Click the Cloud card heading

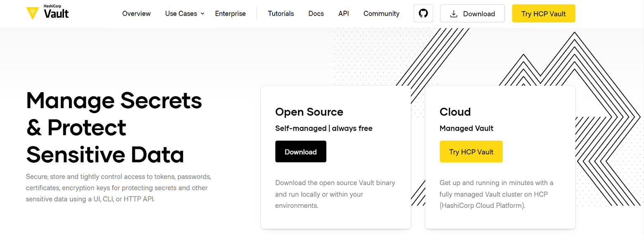click(x=455, y=112)
